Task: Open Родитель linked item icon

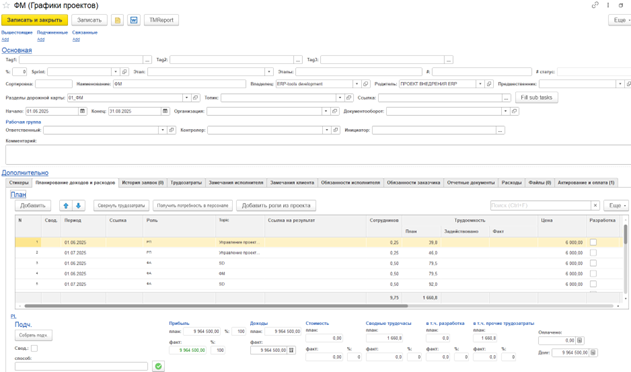Action: 489,84
